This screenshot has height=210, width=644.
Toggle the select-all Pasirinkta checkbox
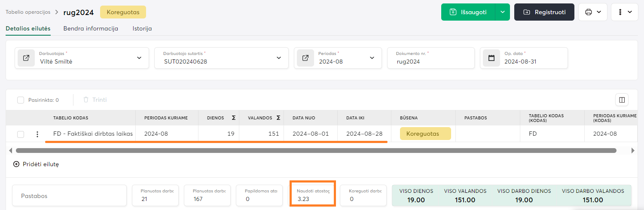[21, 100]
